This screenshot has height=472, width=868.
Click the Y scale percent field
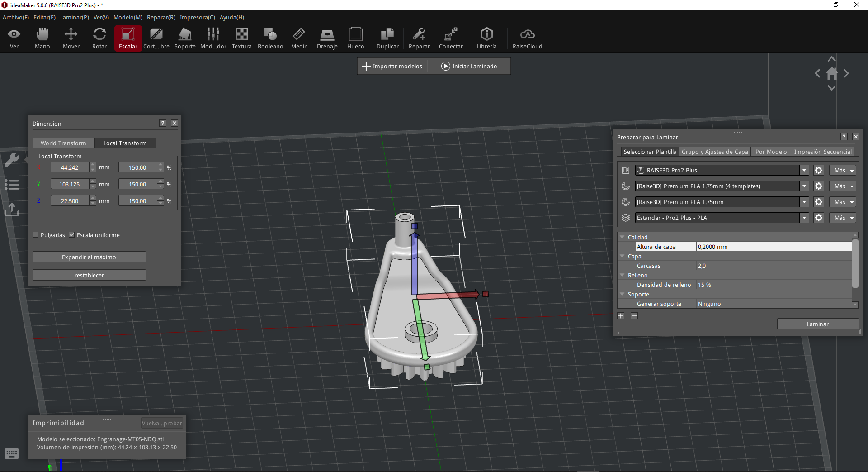pyautogui.click(x=137, y=184)
